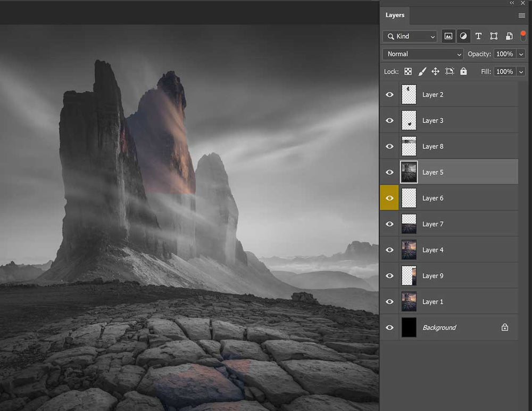Click the 'Layer 6' name text

(433, 198)
